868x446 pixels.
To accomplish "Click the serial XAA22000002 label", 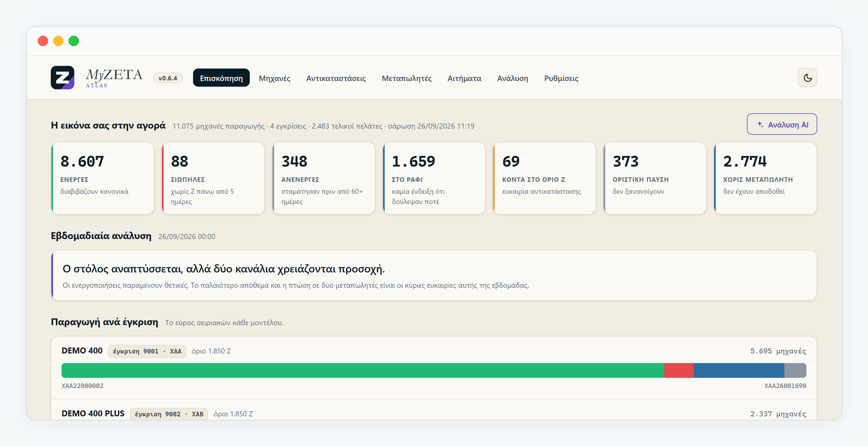I will click(82, 386).
